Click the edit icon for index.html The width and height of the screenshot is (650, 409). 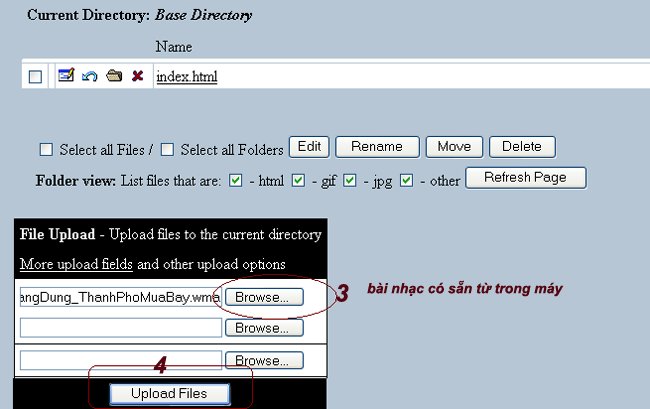click(x=65, y=76)
